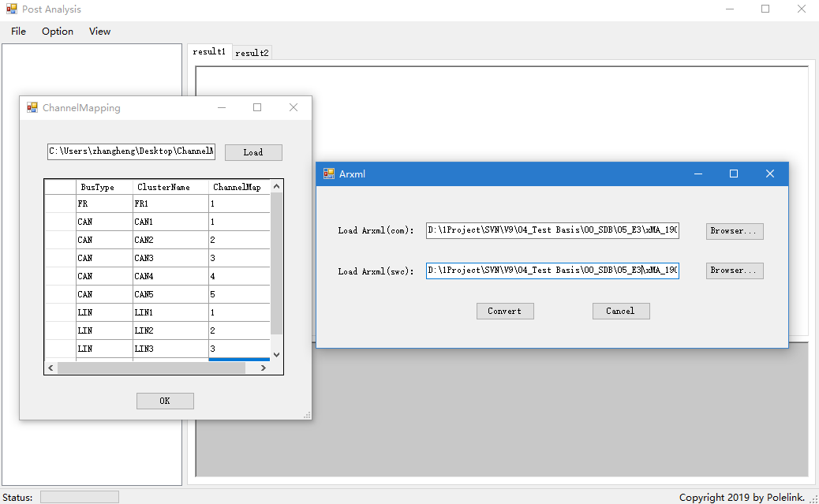The height and width of the screenshot is (504, 819).
Task: Select the CAN1 cluster name cell
Action: pyautogui.click(x=170, y=222)
